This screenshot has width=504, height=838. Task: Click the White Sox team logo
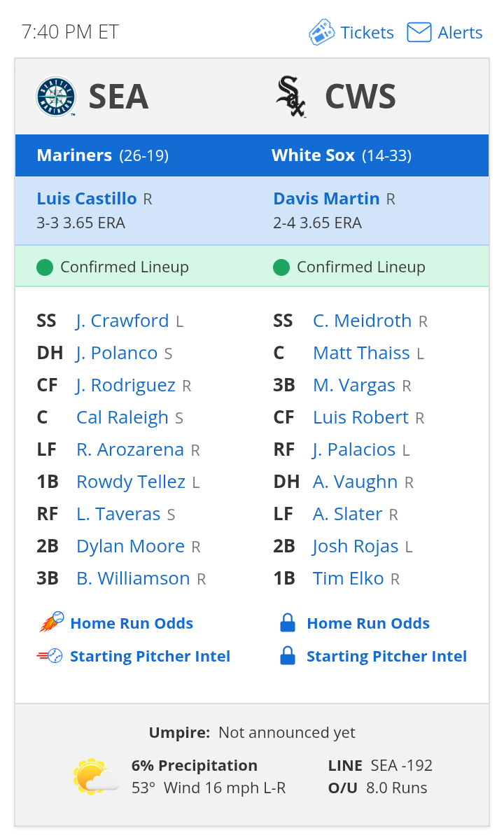pos(292,97)
